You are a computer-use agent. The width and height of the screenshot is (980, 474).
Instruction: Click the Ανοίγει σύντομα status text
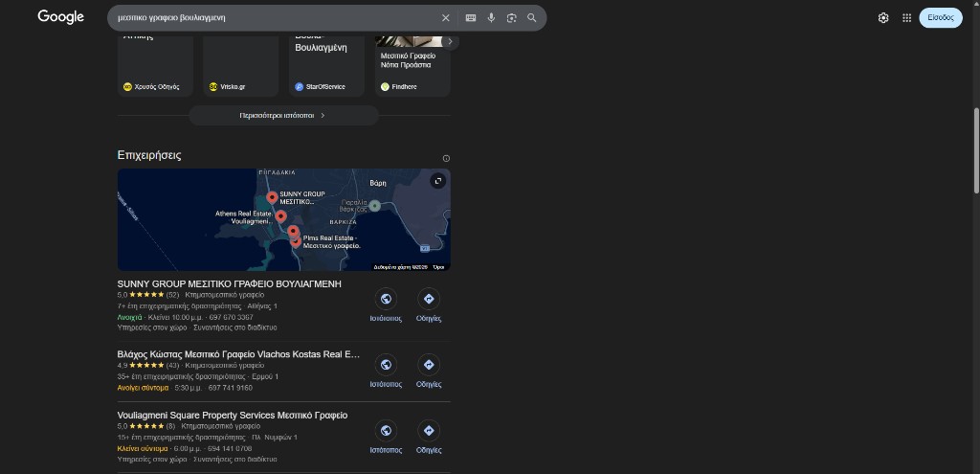click(x=144, y=388)
